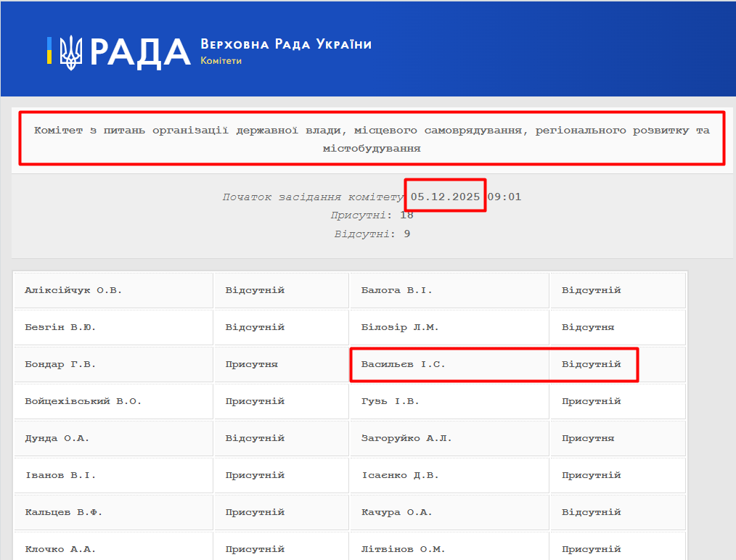Select the Відсутні: 9 count line
The height and width of the screenshot is (560, 736).
tap(372, 234)
